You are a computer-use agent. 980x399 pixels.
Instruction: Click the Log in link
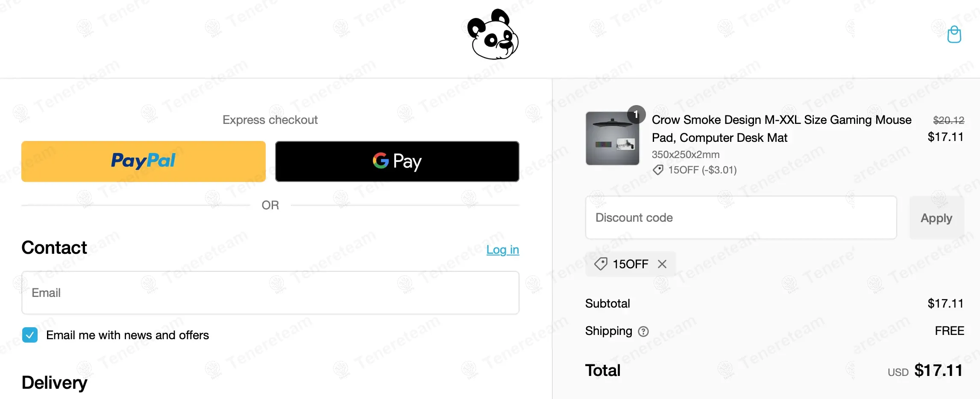(502, 250)
